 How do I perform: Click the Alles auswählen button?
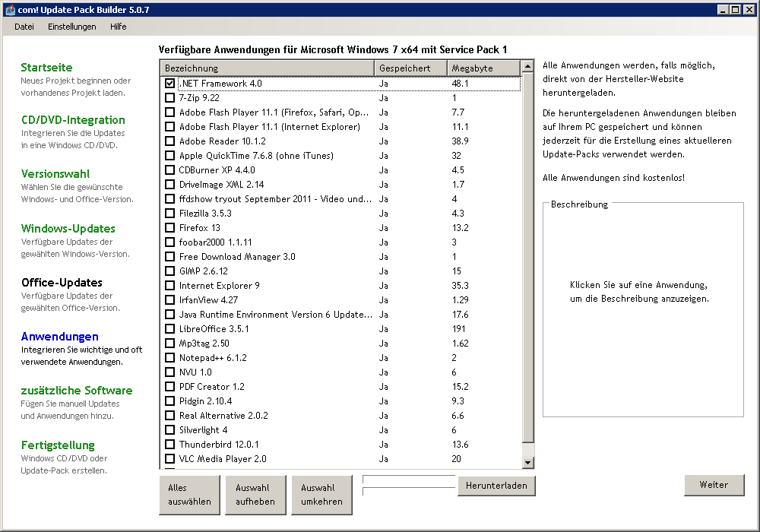(189, 495)
